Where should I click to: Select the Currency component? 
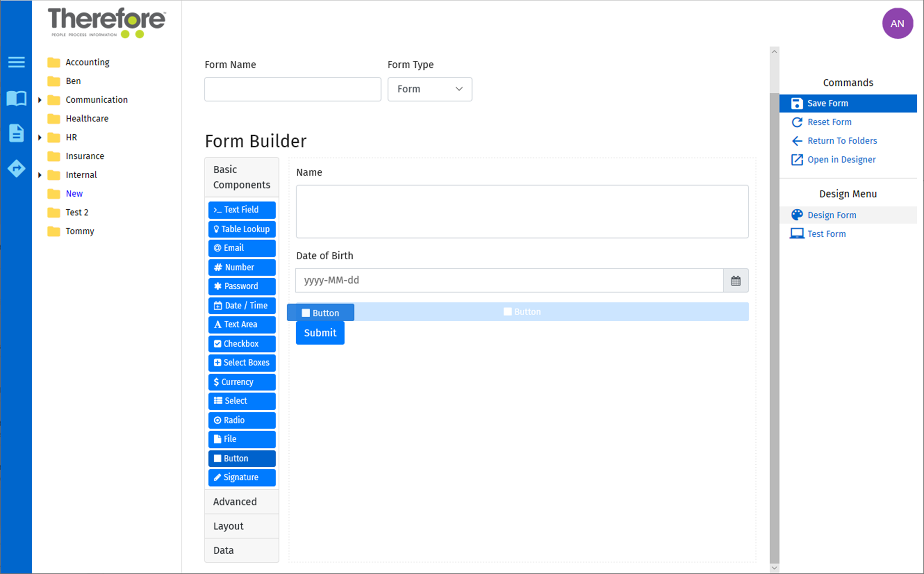241,382
